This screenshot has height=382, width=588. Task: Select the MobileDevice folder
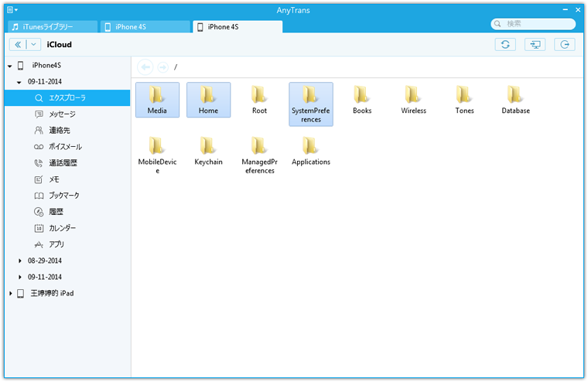[157, 155]
